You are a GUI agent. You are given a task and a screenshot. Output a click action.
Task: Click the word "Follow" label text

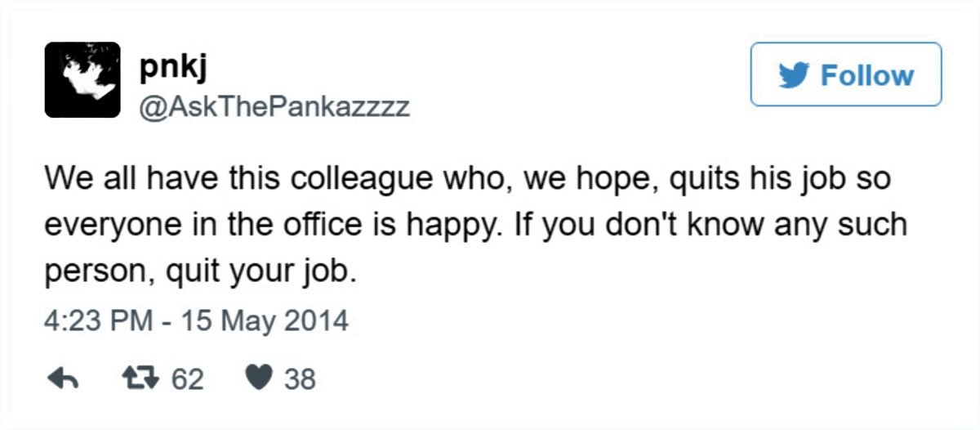pyautogui.click(x=866, y=75)
